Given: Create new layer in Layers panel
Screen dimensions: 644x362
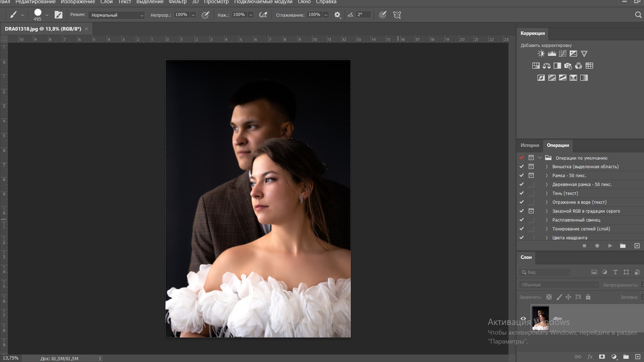Looking at the screenshot, I should (x=638, y=357).
